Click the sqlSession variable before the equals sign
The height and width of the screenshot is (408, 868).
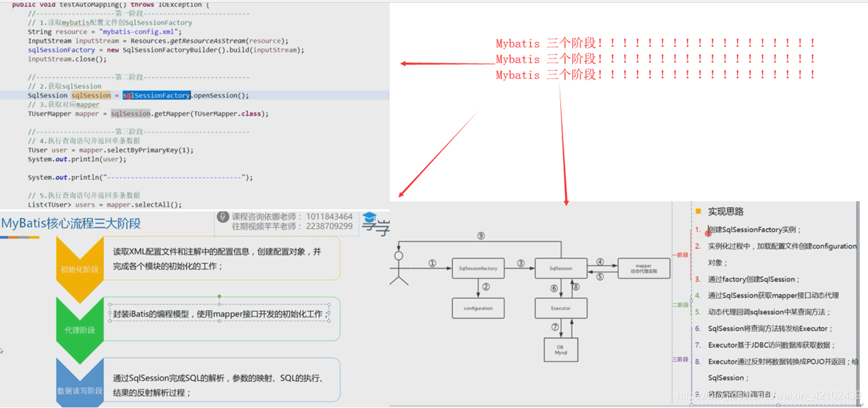(x=91, y=96)
